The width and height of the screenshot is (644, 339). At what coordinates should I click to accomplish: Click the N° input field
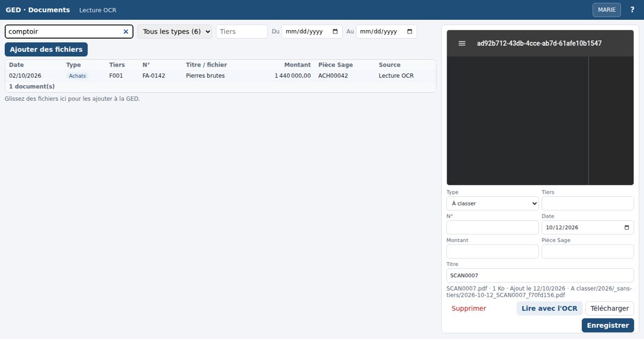493,227
